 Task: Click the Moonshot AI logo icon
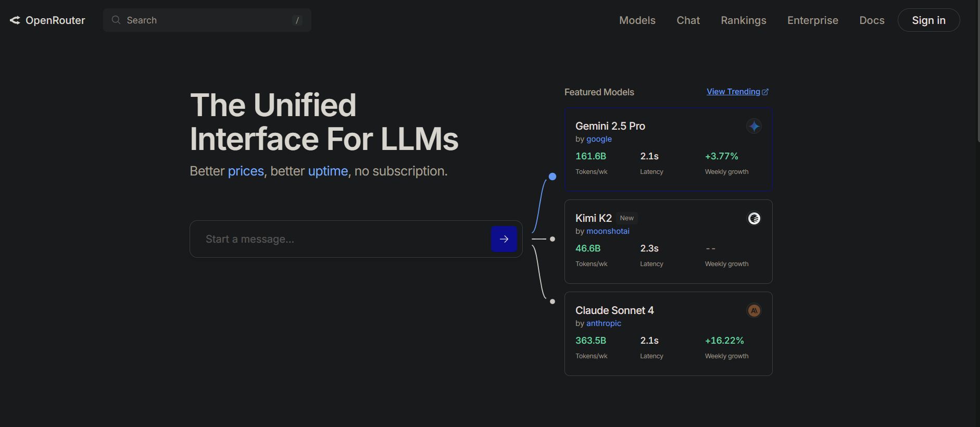point(753,218)
